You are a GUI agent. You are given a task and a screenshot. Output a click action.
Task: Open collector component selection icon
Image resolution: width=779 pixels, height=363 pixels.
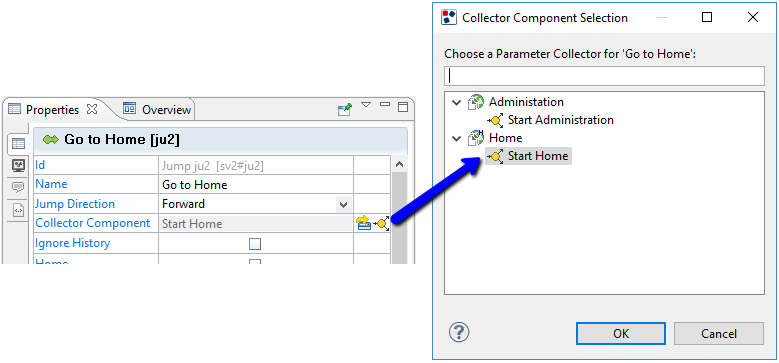(382, 223)
